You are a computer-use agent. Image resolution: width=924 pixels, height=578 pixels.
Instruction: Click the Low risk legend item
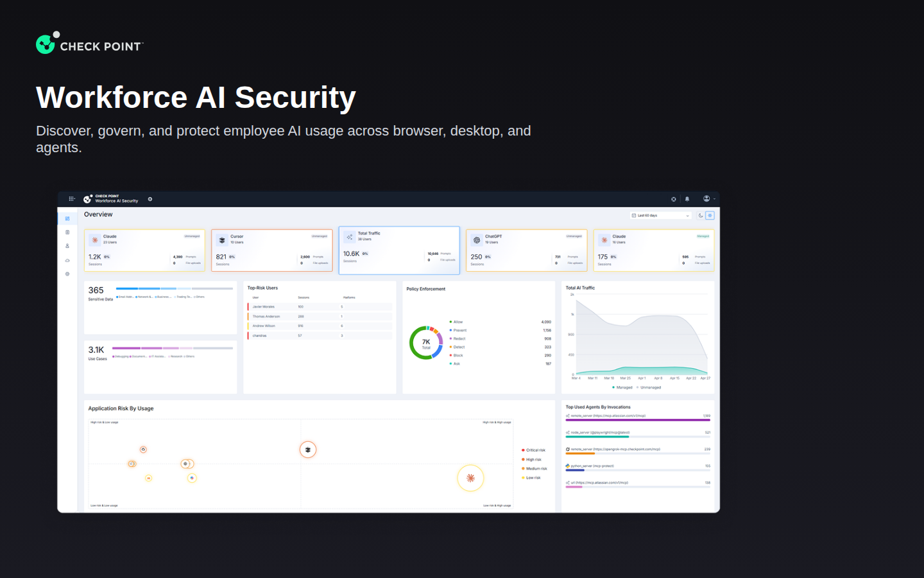pos(531,478)
